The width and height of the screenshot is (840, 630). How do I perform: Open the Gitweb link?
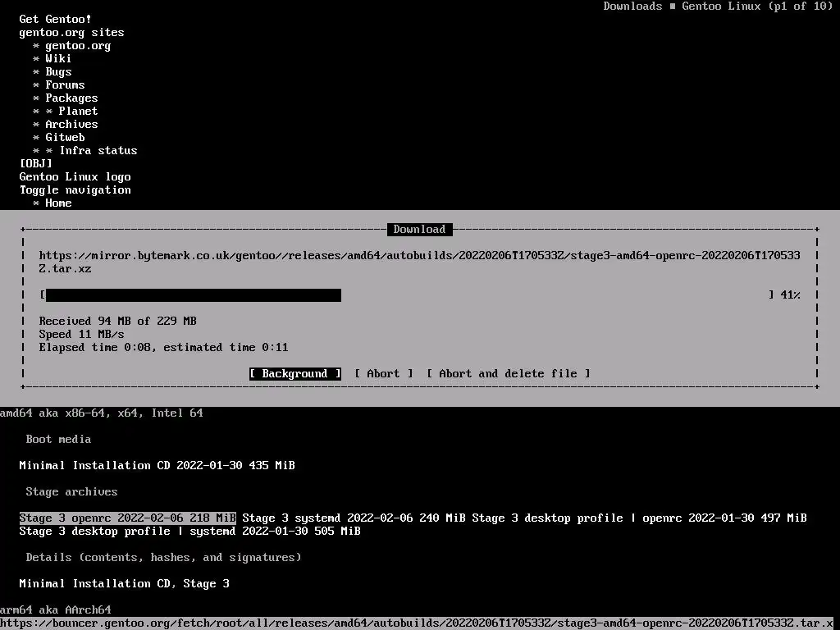pyautogui.click(x=65, y=137)
